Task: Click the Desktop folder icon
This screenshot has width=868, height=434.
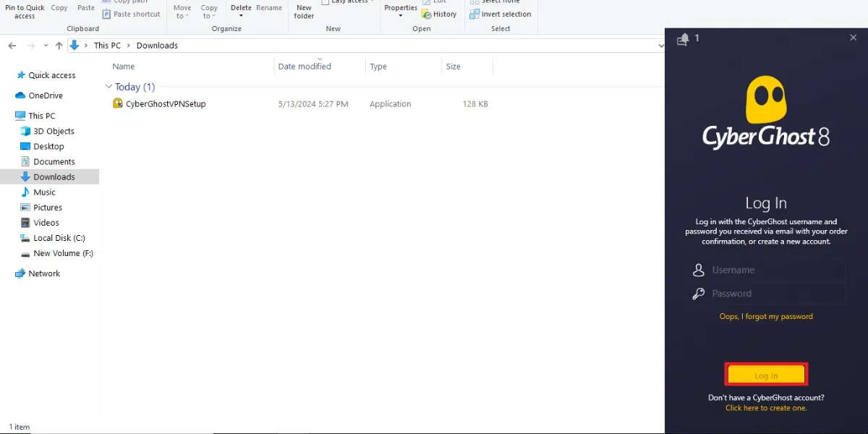Action: (26, 146)
